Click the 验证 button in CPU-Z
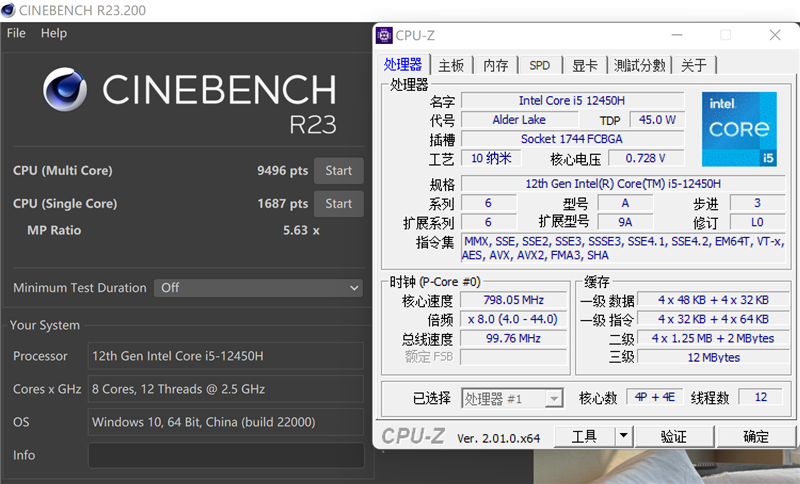The width and height of the screenshot is (800, 484). (x=673, y=437)
